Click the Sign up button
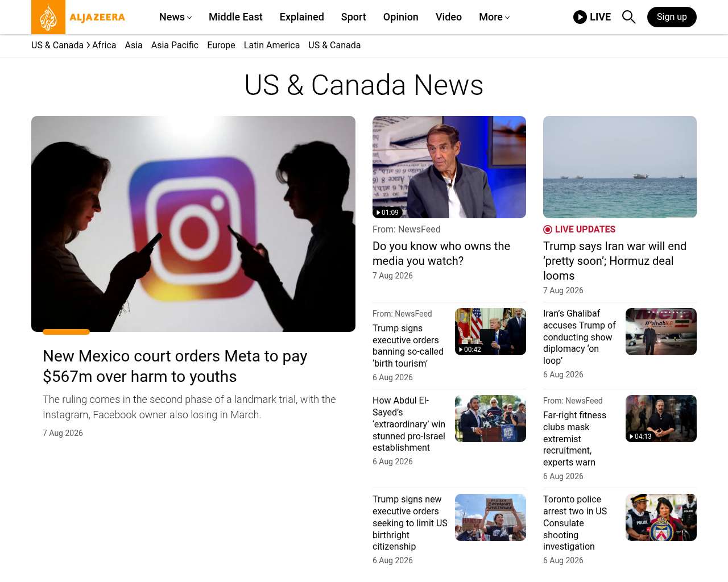The height and width of the screenshot is (582, 728). pyautogui.click(x=672, y=17)
